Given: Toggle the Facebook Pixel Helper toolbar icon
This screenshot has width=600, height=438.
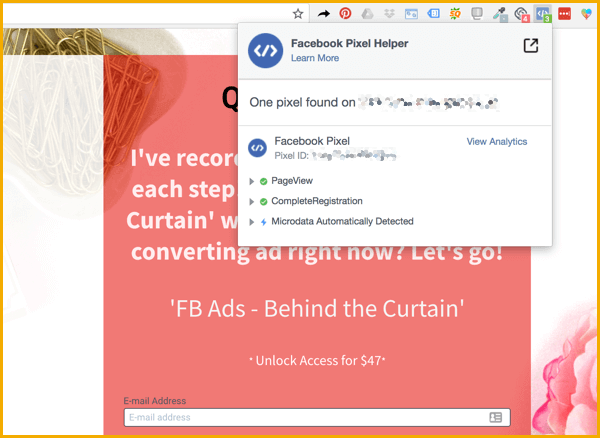Looking at the screenshot, I should [543, 14].
